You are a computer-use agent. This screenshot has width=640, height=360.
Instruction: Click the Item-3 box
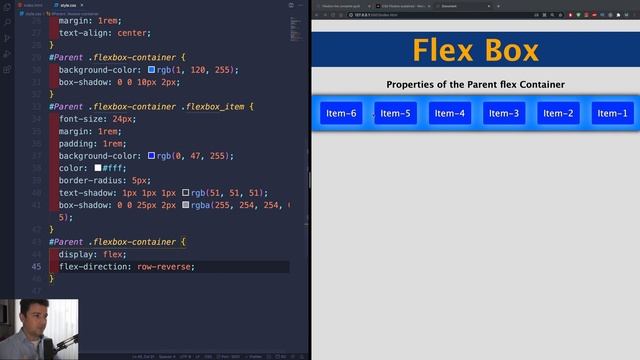coord(504,113)
